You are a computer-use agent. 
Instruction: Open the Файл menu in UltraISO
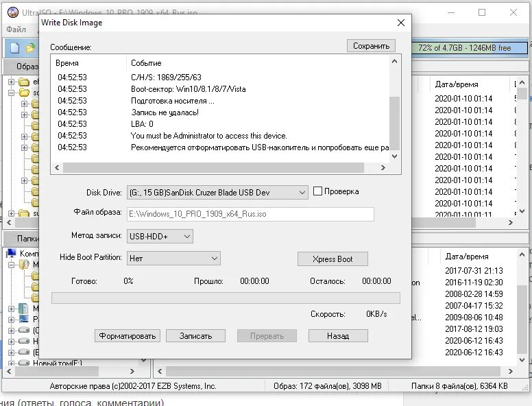(16, 29)
